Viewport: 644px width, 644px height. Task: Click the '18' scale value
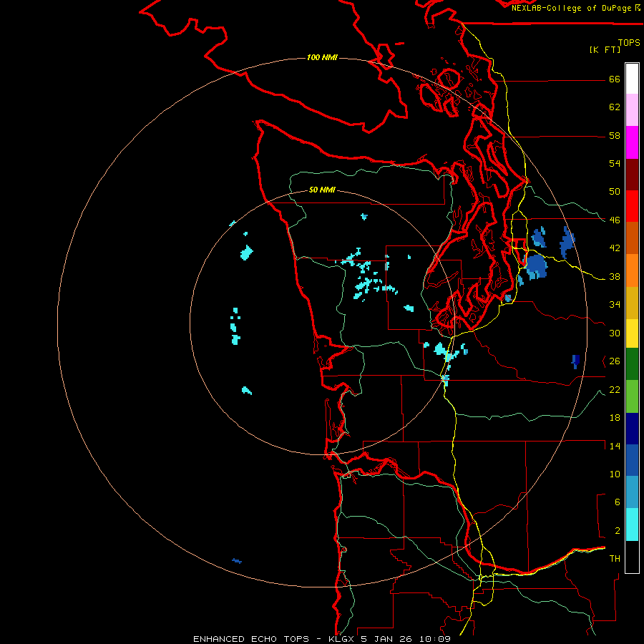point(615,418)
